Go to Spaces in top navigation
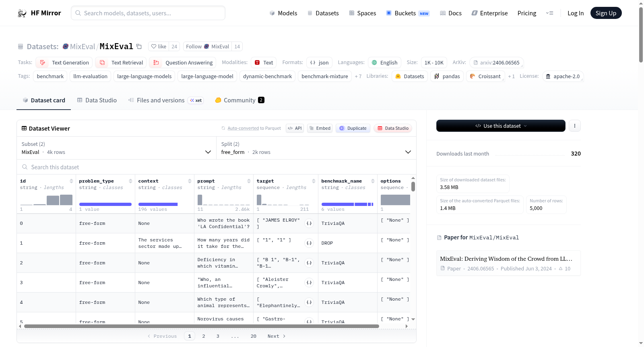This screenshot has height=347, width=644. point(363,13)
